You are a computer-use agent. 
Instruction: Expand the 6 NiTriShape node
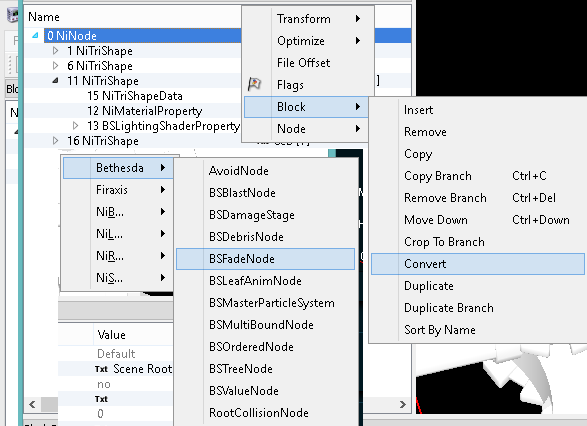click(55, 66)
